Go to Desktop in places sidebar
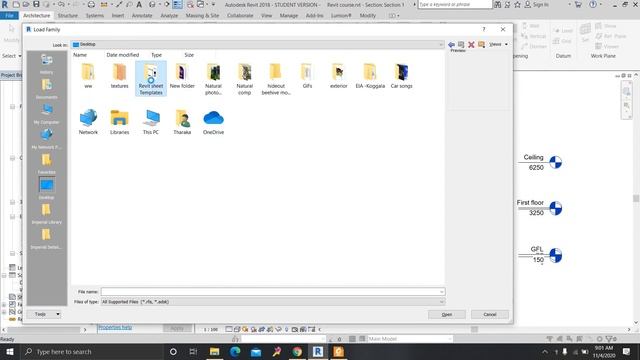The height and width of the screenshot is (360, 640). pyautogui.click(x=47, y=189)
